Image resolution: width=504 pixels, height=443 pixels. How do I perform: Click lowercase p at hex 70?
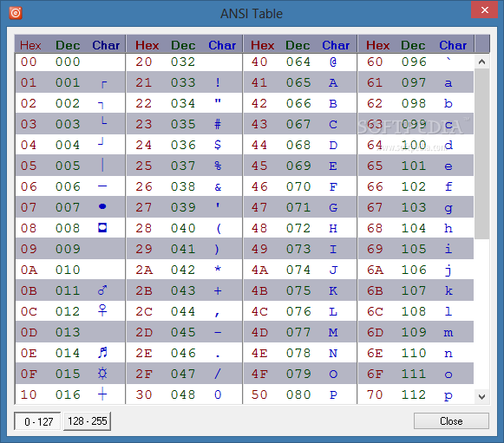point(448,396)
